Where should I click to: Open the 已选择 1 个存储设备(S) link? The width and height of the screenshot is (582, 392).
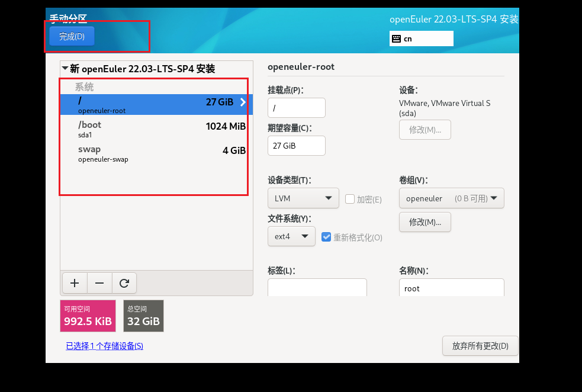104,346
